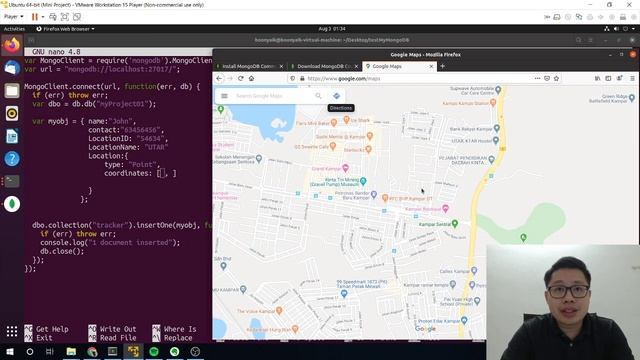Open Firefox hamburger application menu
Viewport: 640px width, 360px height.
pos(632,78)
